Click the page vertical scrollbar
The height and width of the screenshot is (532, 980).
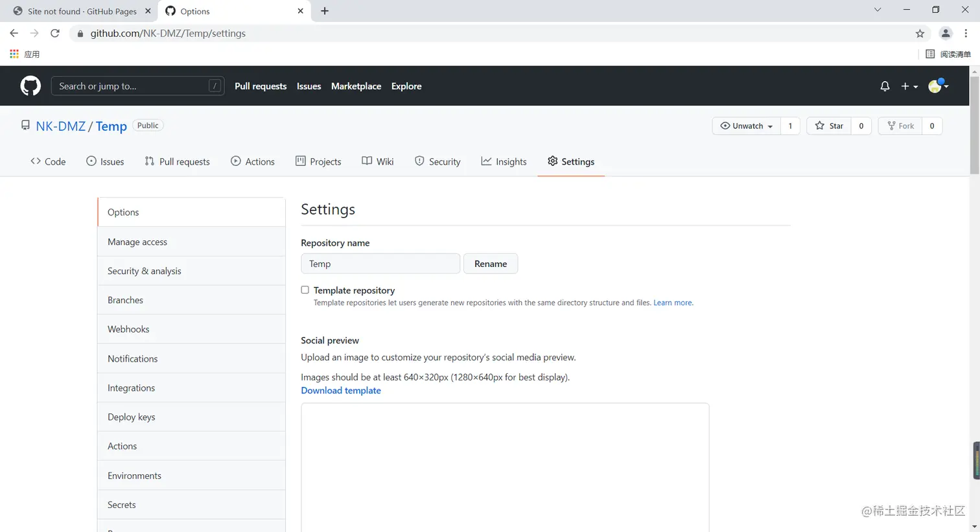974,123
